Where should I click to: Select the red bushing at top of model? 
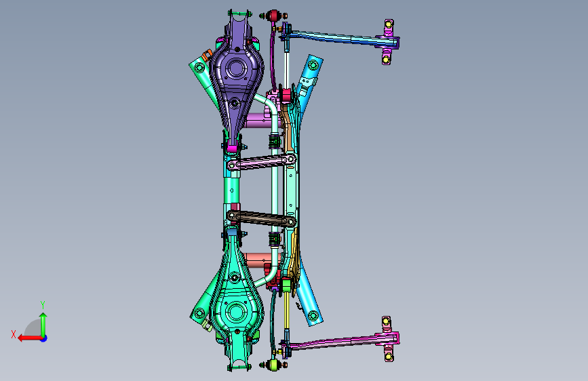273,16
